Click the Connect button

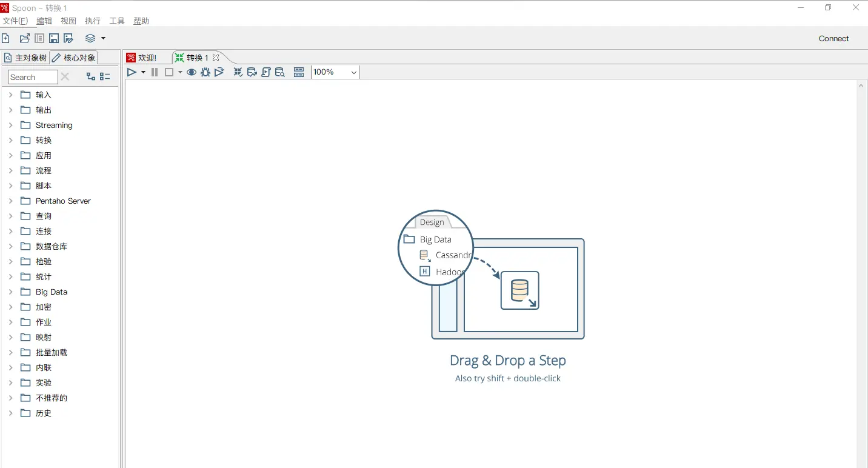(x=834, y=38)
